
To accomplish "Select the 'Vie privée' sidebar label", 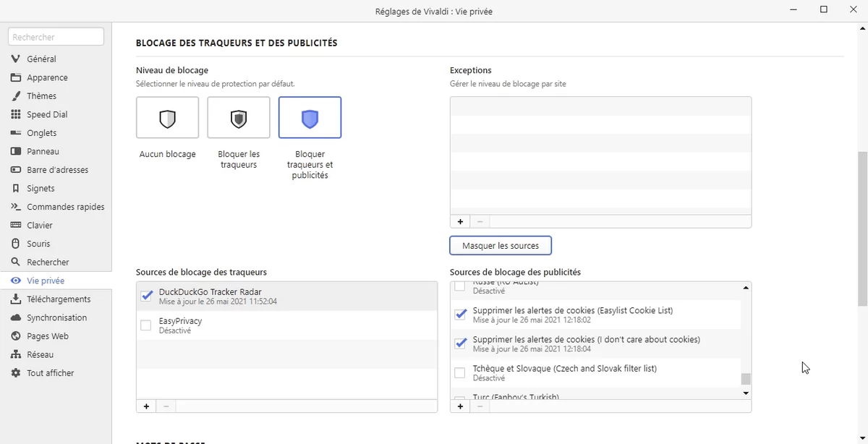I will 46,281.
